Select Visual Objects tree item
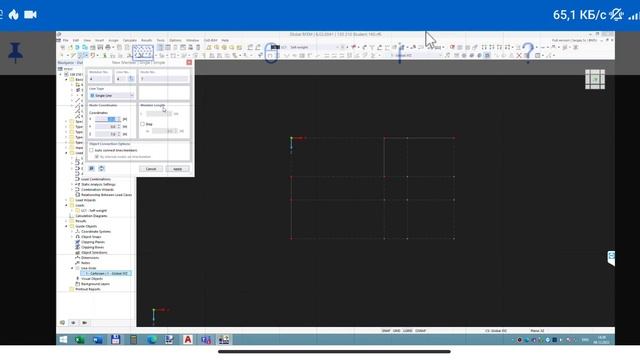This screenshot has width=640, height=360. (92, 279)
